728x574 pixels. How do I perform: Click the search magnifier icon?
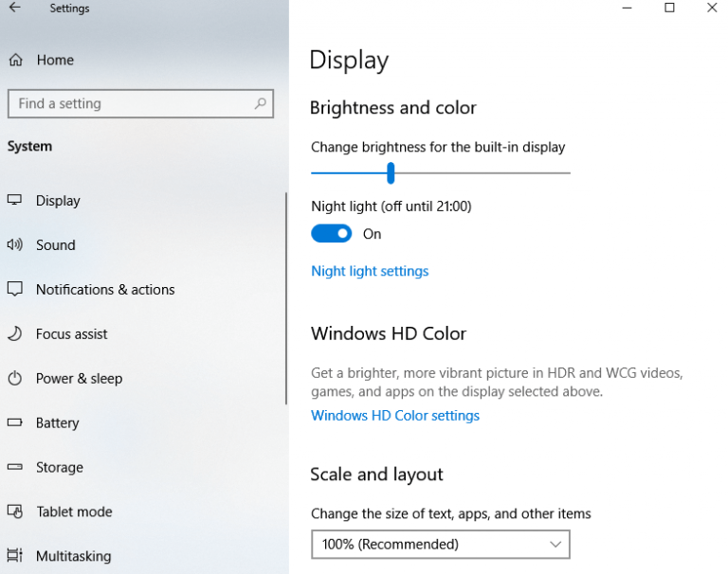point(261,103)
